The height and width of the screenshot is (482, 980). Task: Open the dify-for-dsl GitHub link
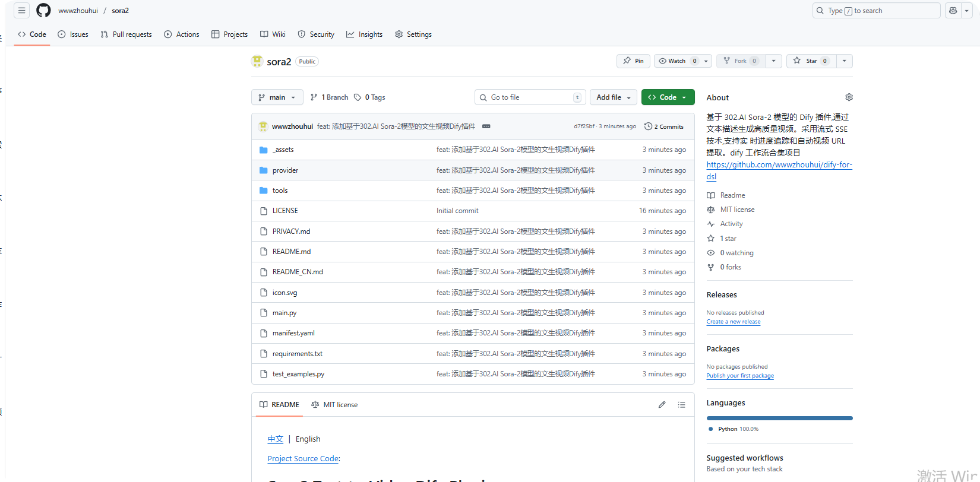click(779, 170)
